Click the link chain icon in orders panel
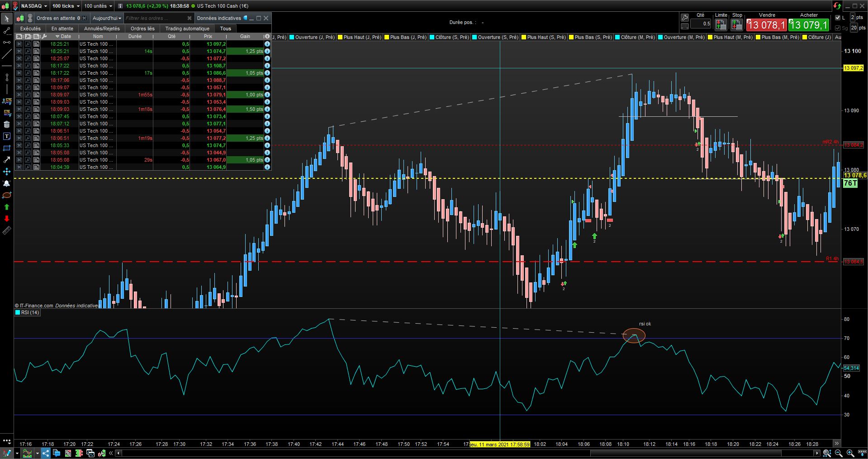Image resolution: width=868 pixels, height=459 pixels. 30,18
